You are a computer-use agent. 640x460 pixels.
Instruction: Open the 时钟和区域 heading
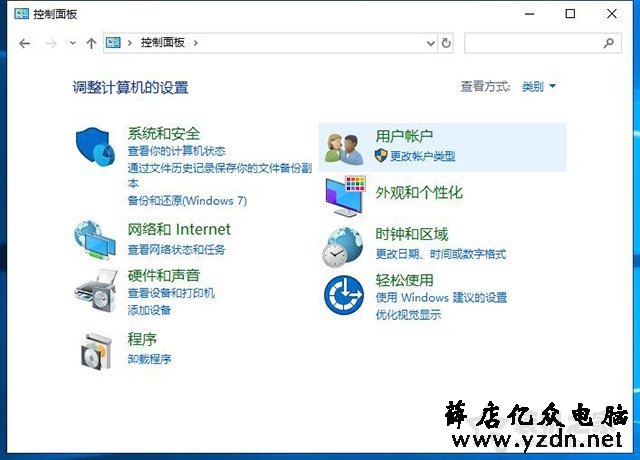[x=412, y=234]
